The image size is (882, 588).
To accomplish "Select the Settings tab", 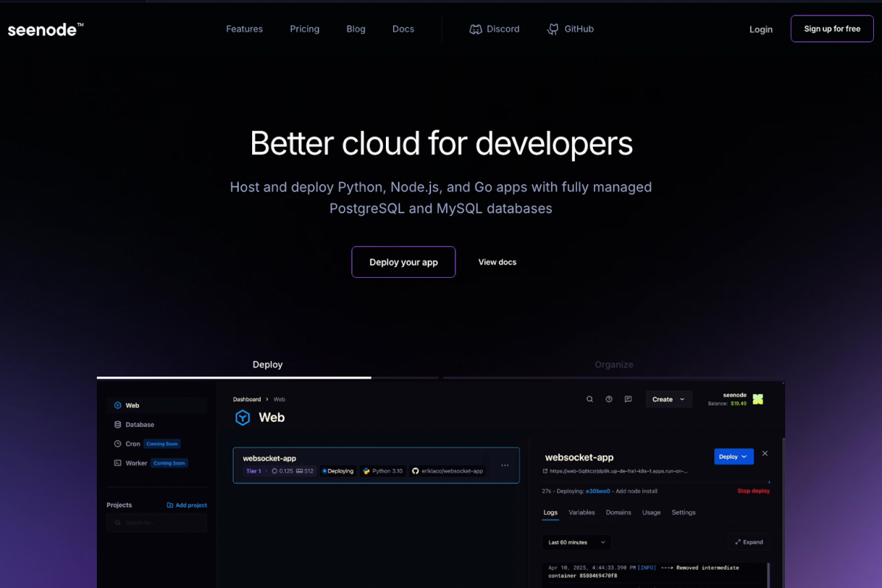I will click(684, 512).
